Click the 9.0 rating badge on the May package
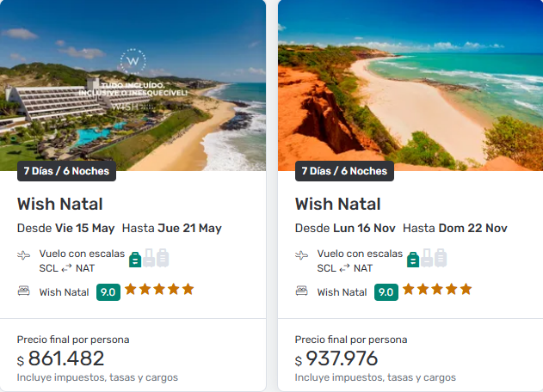This screenshot has height=392, width=543. [108, 291]
